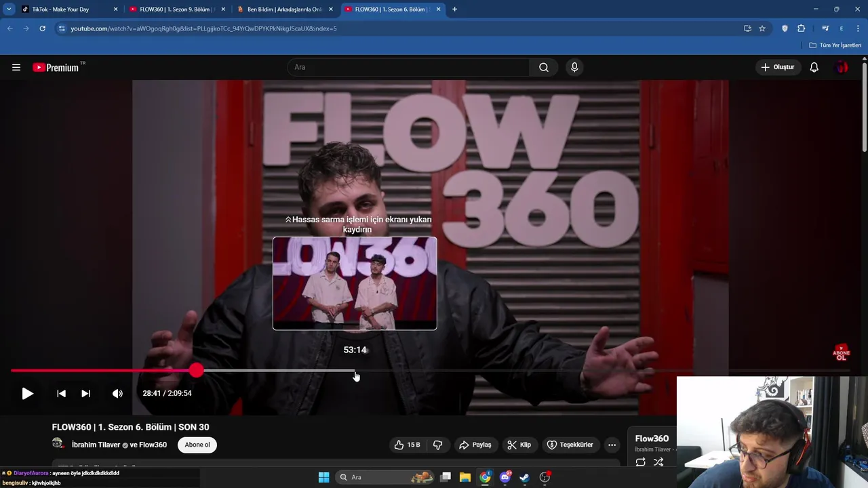Open Task View on taskbar
The width and height of the screenshot is (868, 488).
click(446, 477)
